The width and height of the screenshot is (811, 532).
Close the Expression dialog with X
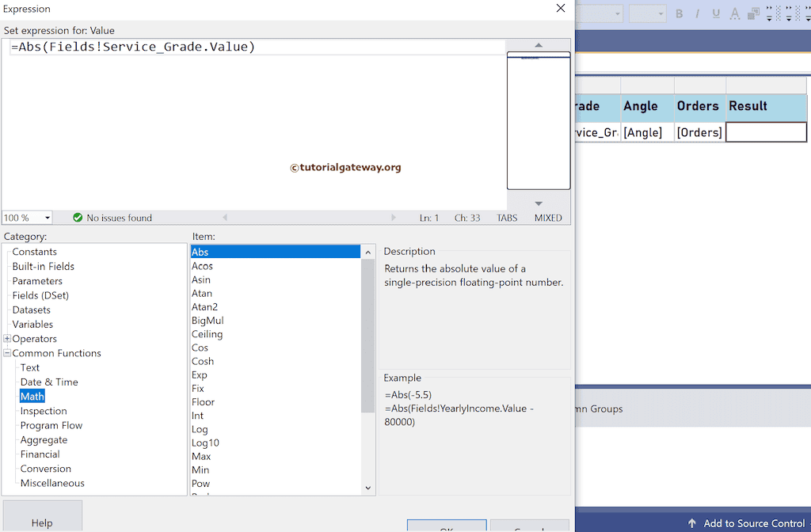(x=561, y=8)
